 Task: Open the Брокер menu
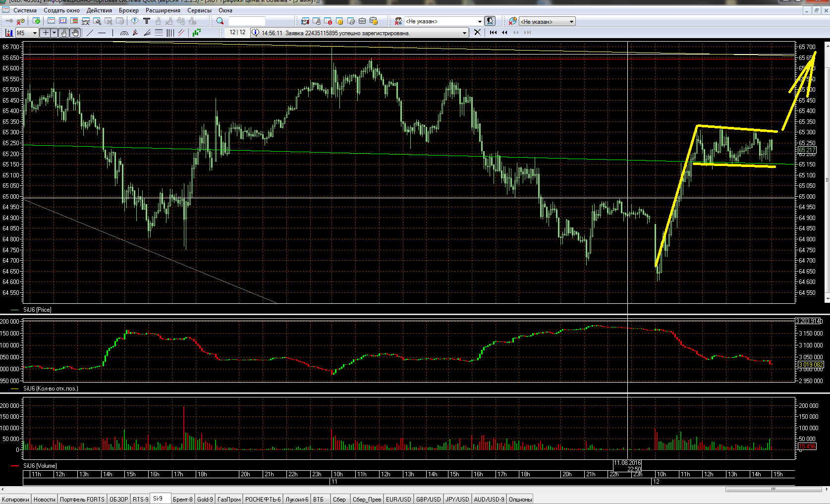(x=129, y=10)
